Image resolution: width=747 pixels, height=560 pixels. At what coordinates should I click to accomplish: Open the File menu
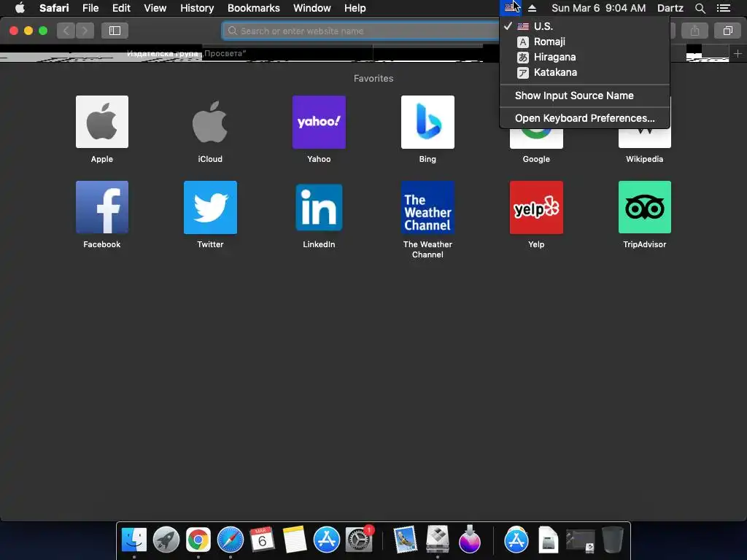pos(90,8)
